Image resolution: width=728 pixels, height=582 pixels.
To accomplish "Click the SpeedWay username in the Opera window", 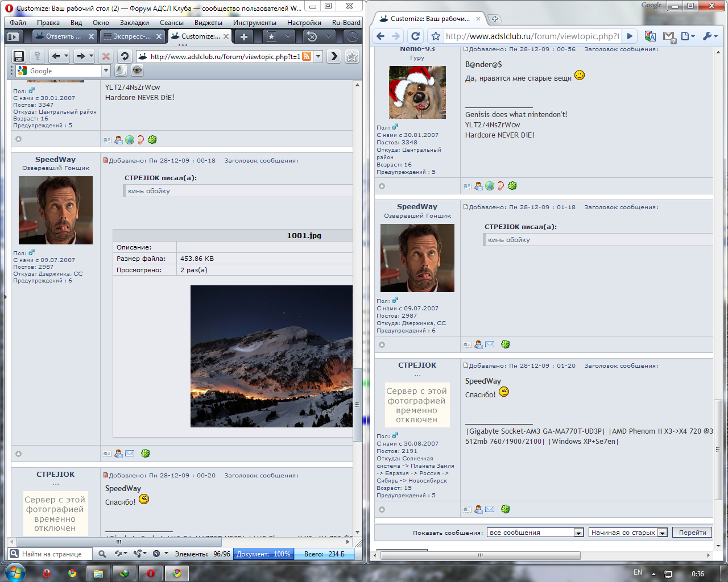I will coord(55,160).
